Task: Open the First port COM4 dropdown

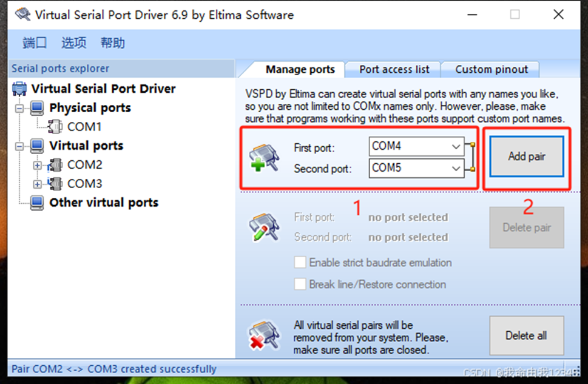Action: click(x=456, y=147)
